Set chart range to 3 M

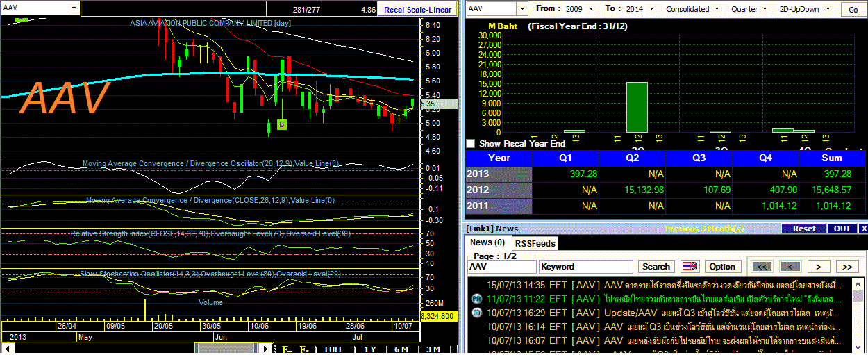pos(433,349)
